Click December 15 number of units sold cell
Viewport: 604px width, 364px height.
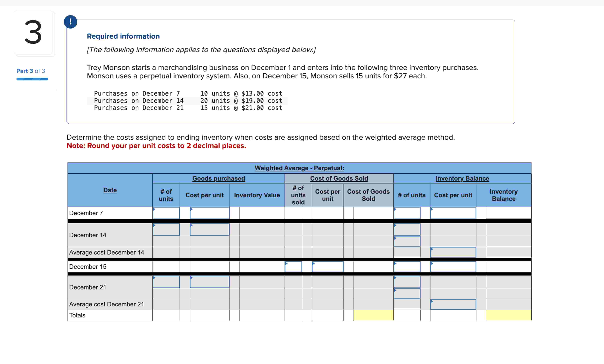click(293, 267)
